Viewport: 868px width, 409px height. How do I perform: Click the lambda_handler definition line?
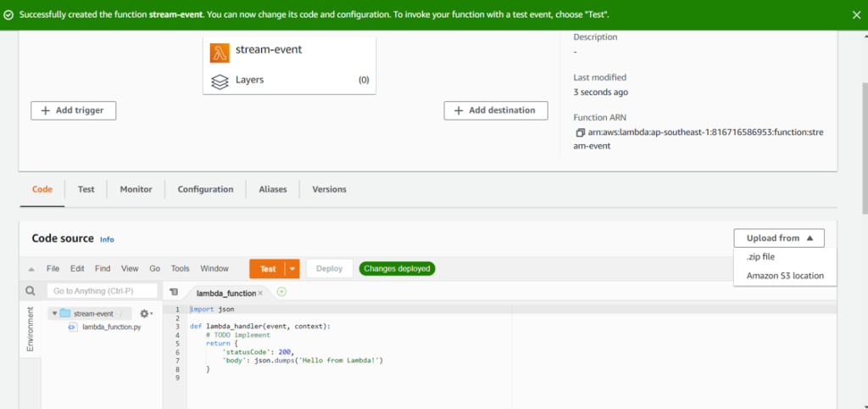coord(259,327)
